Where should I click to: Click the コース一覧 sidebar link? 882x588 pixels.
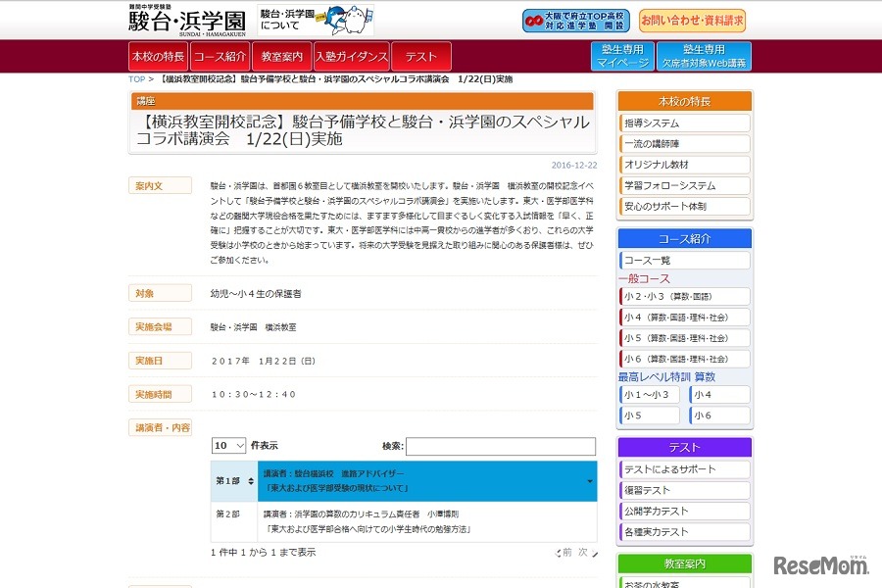(683, 260)
